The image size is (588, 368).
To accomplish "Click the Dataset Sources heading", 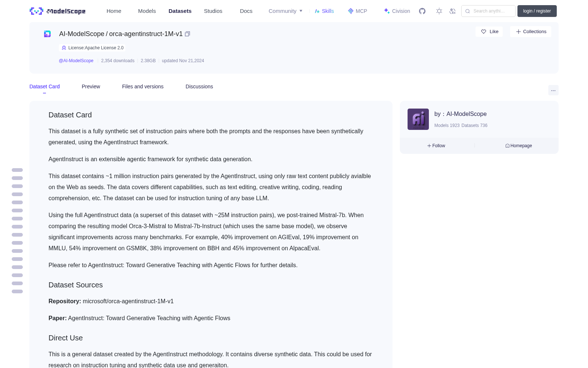I will point(76,285).
